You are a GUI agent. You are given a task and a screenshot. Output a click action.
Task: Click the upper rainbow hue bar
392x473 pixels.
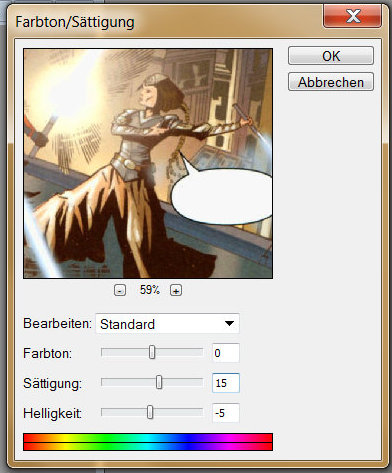[148, 438]
